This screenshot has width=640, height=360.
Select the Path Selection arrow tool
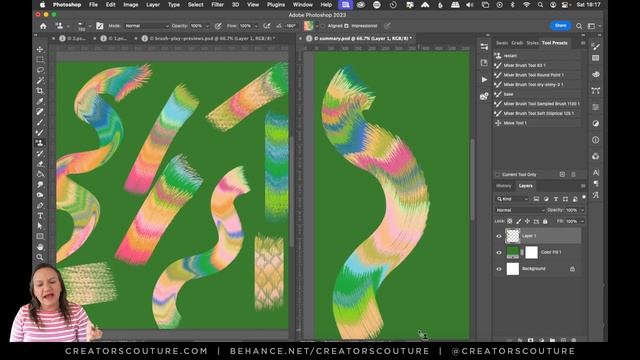(40, 226)
